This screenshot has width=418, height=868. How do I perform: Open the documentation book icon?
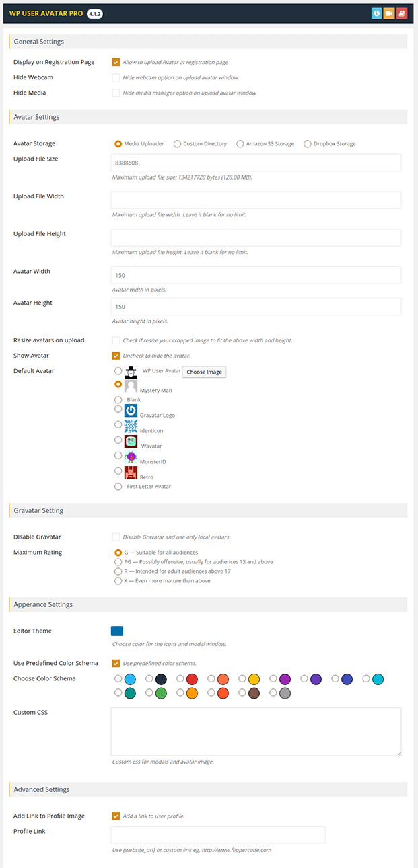402,13
